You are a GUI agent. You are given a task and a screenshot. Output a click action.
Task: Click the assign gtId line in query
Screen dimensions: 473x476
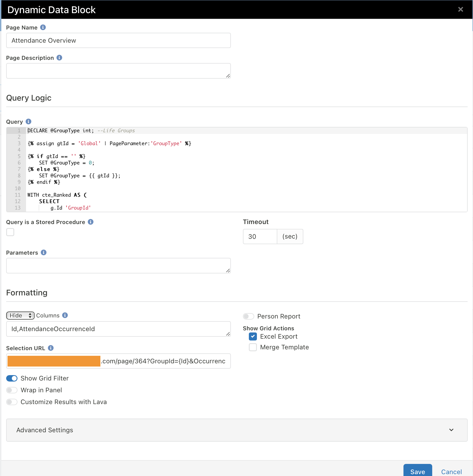(109, 144)
